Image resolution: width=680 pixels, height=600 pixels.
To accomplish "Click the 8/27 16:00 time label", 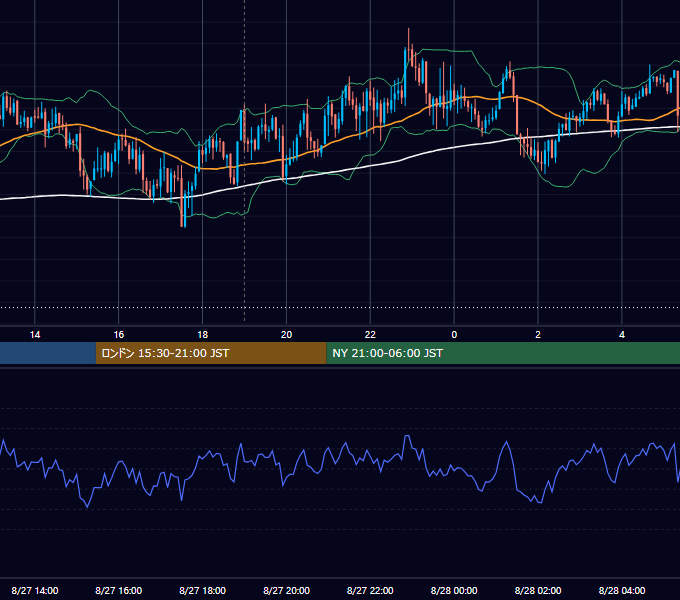I will (118, 590).
